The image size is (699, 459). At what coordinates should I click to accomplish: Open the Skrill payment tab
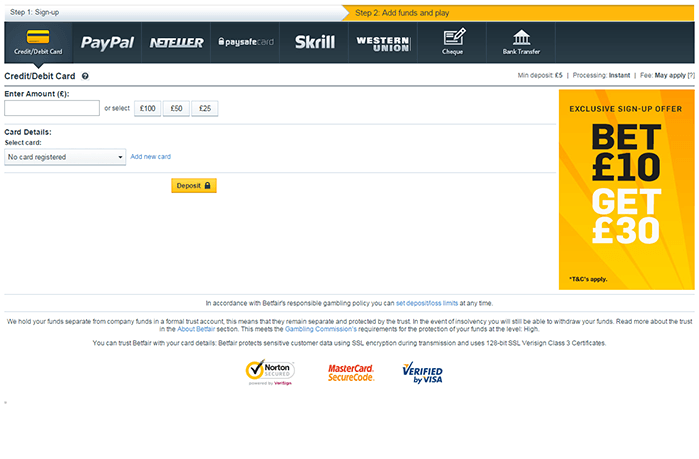coord(314,42)
